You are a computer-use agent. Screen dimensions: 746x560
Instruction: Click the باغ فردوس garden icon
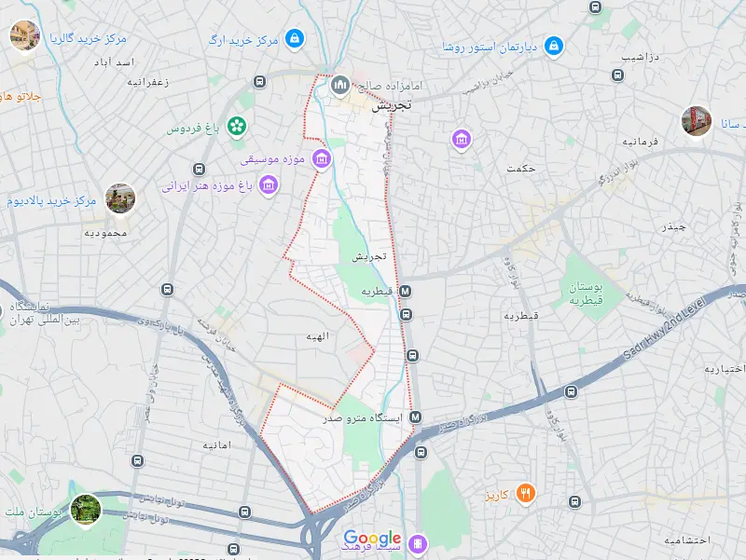pyautogui.click(x=237, y=126)
